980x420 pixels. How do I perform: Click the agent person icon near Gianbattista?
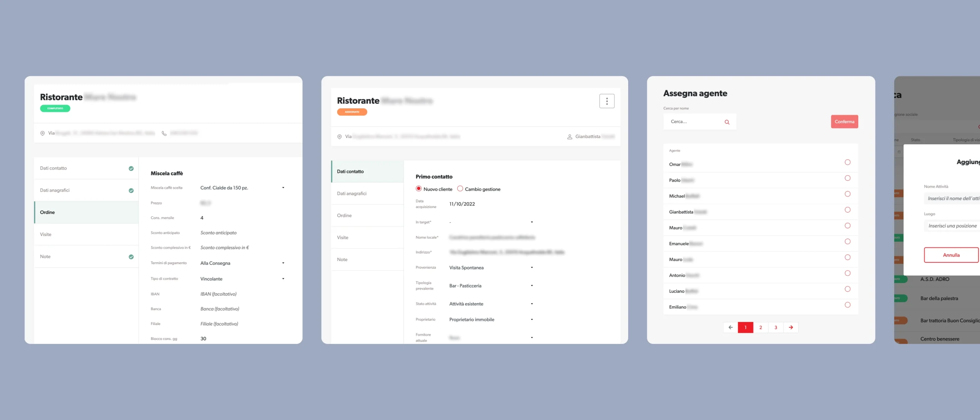point(570,137)
